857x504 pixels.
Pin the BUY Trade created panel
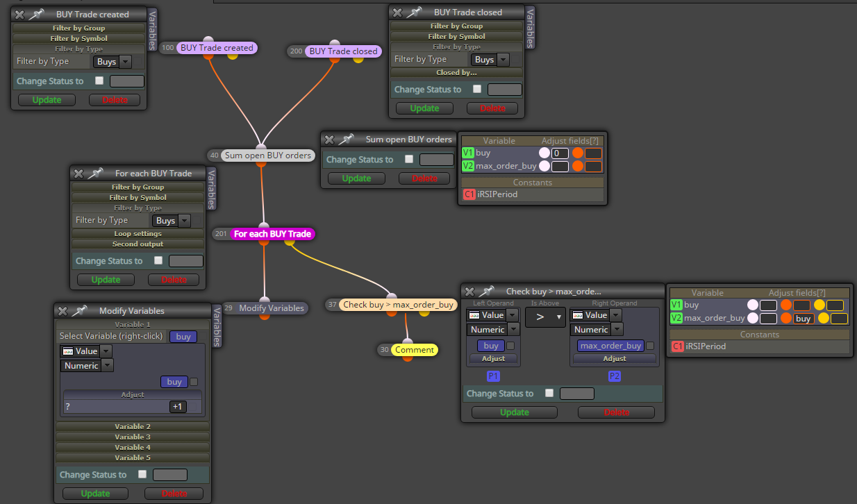[35, 14]
